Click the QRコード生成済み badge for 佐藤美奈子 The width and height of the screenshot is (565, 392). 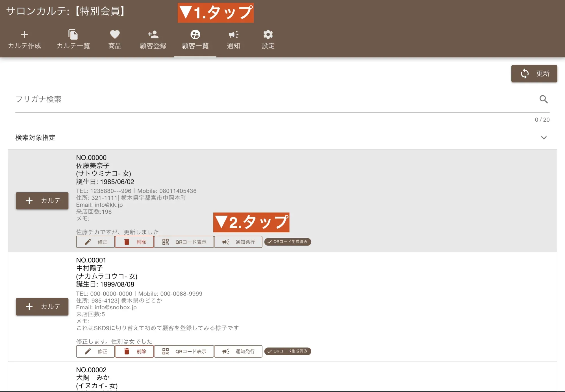[287, 242]
